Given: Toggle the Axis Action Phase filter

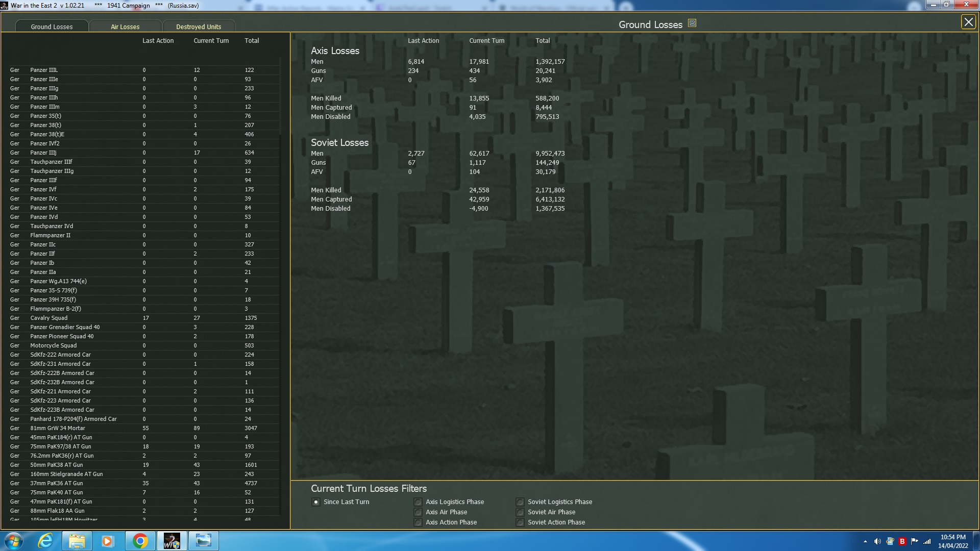Looking at the screenshot, I should pos(418,522).
